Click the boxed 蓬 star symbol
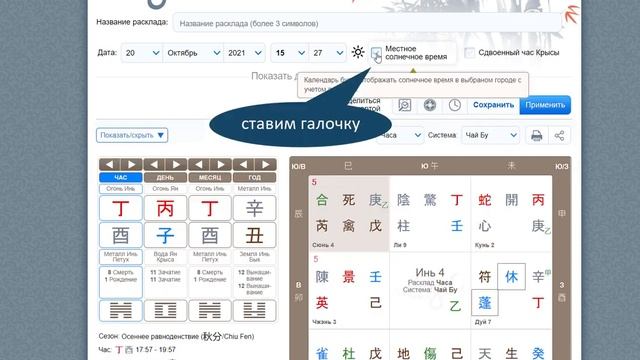The image size is (640, 360). click(x=484, y=303)
